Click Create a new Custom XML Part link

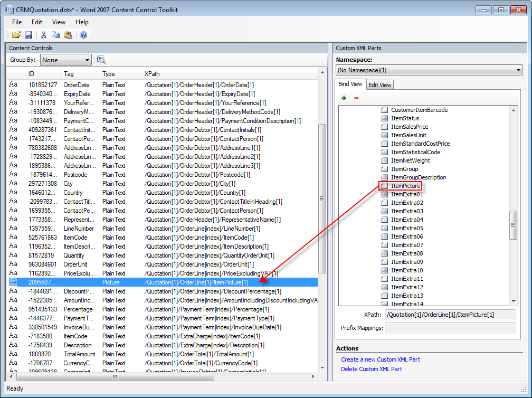(381, 359)
